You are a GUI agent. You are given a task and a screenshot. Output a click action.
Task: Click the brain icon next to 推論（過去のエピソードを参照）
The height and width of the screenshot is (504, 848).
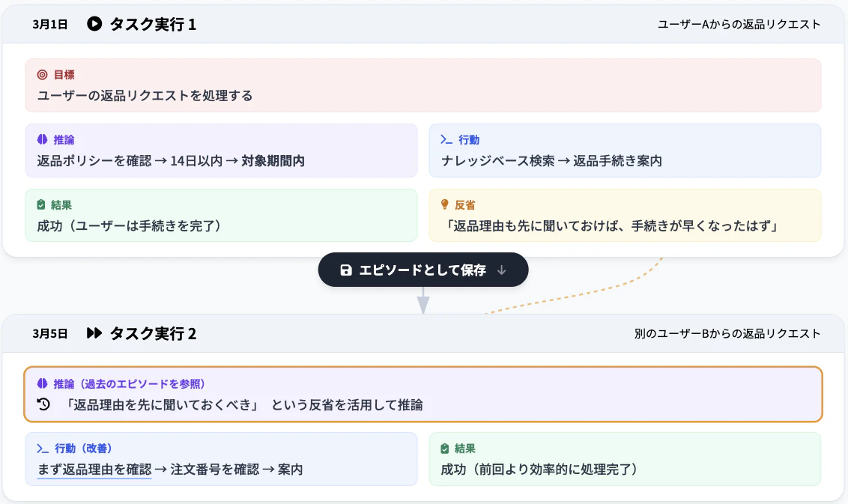tap(42, 383)
